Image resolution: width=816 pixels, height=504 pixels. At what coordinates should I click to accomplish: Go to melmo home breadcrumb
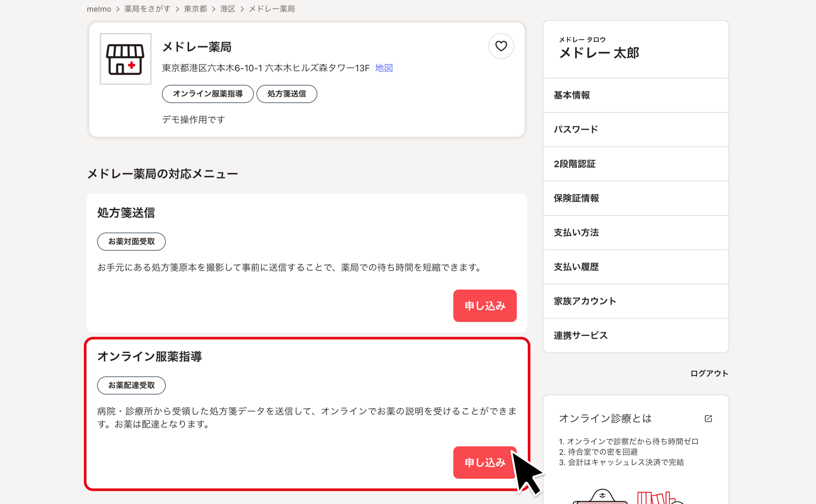[x=99, y=9]
